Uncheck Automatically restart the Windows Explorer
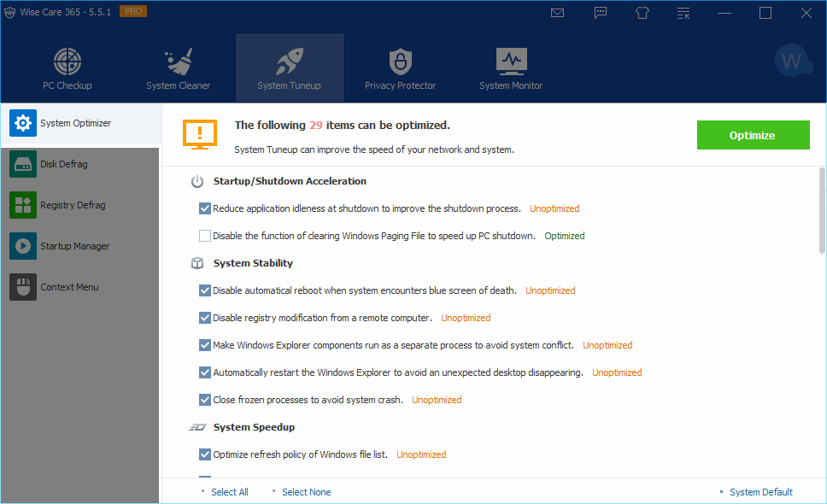This screenshot has width=827, height=504. (x=205, y=372)
